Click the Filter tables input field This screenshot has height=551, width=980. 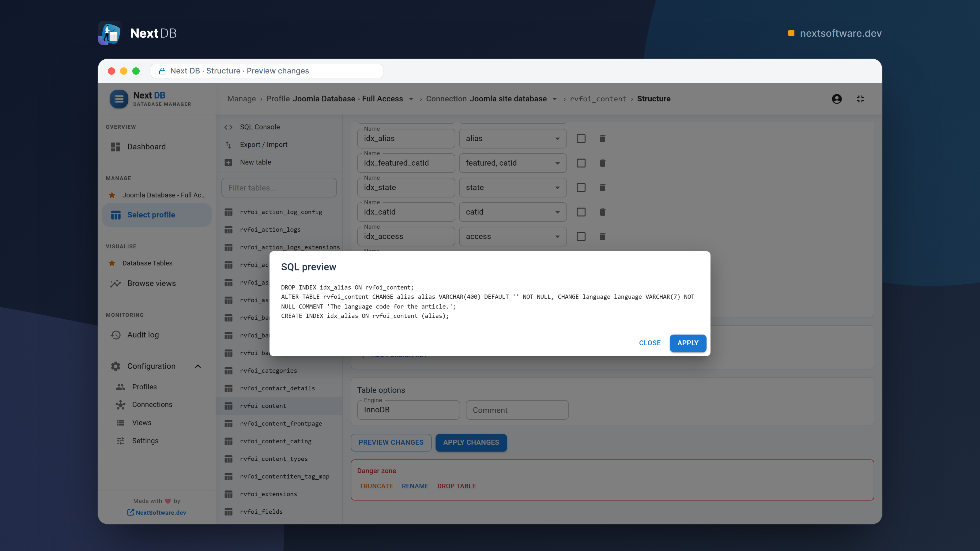click(x=279, y=188)
